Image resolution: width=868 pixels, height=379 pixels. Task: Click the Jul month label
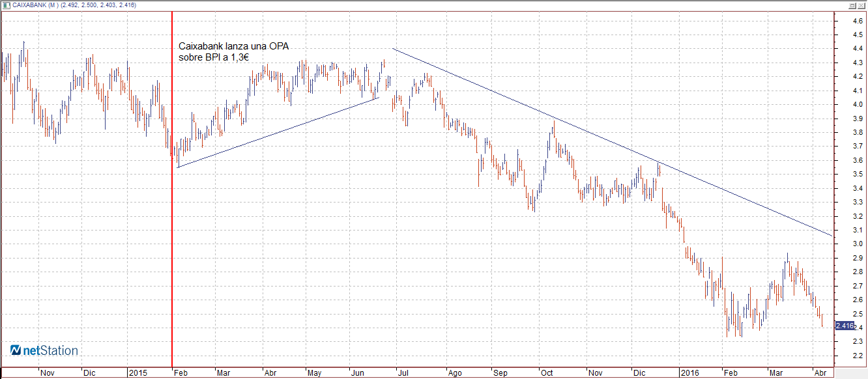tap(403, 373)
